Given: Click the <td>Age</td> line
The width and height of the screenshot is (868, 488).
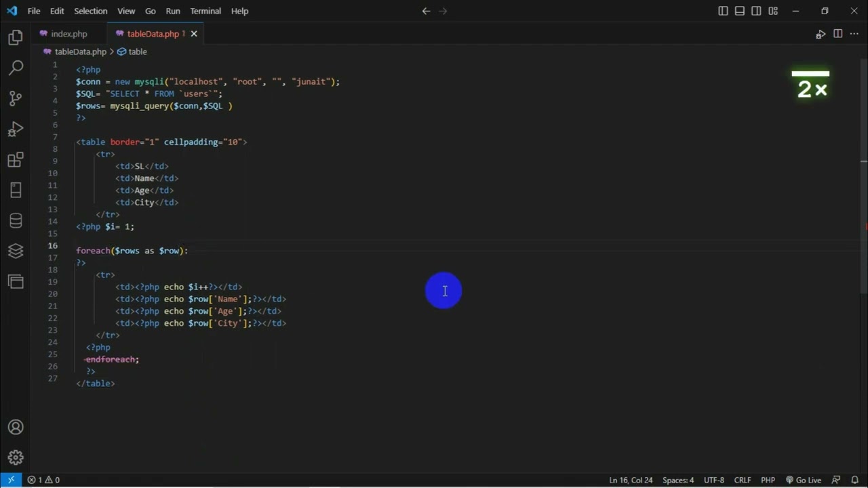Looking at the screenshot, I should [x=144, y=190].
